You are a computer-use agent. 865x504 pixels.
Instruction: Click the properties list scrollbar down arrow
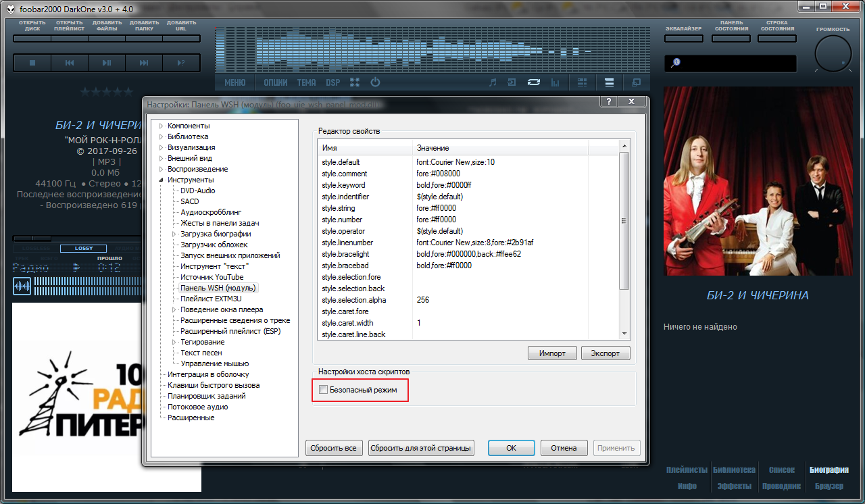tap(623, 333)
